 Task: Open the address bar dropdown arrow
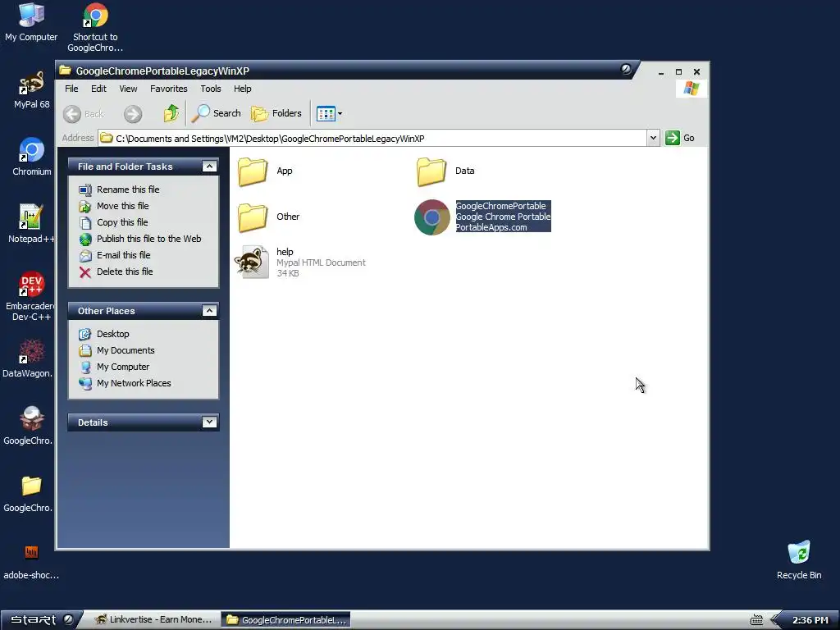point(653,138)
